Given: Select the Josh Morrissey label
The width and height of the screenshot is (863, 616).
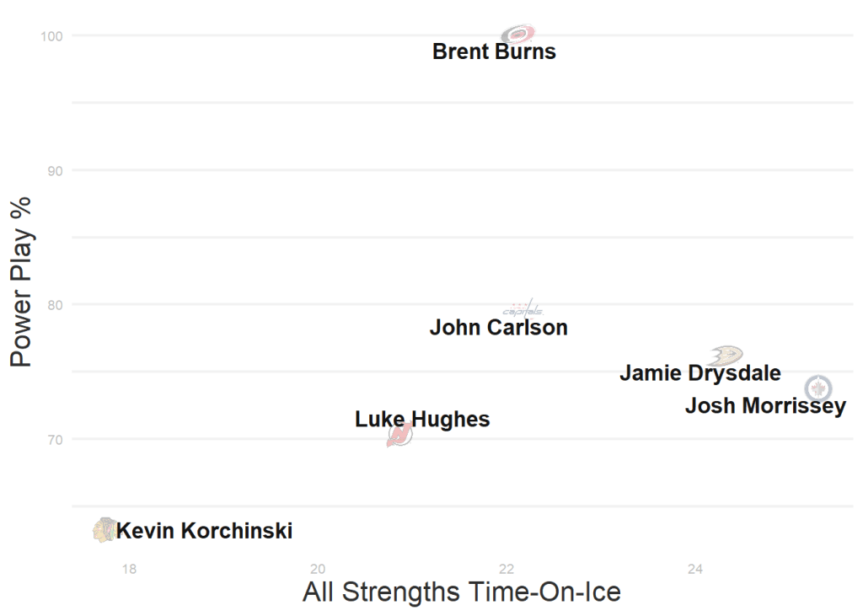Looking at the screenshot, I should coord(764,406).
